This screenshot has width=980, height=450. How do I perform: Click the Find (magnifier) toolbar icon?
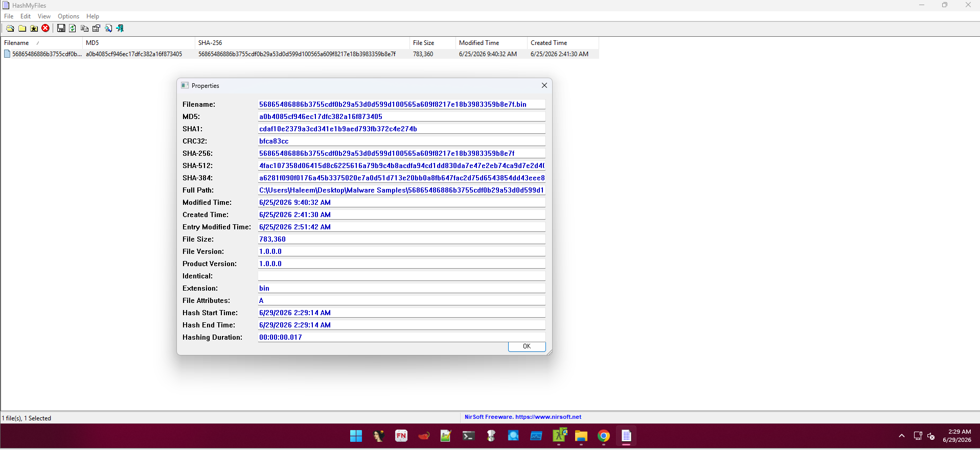coord(108,28)
